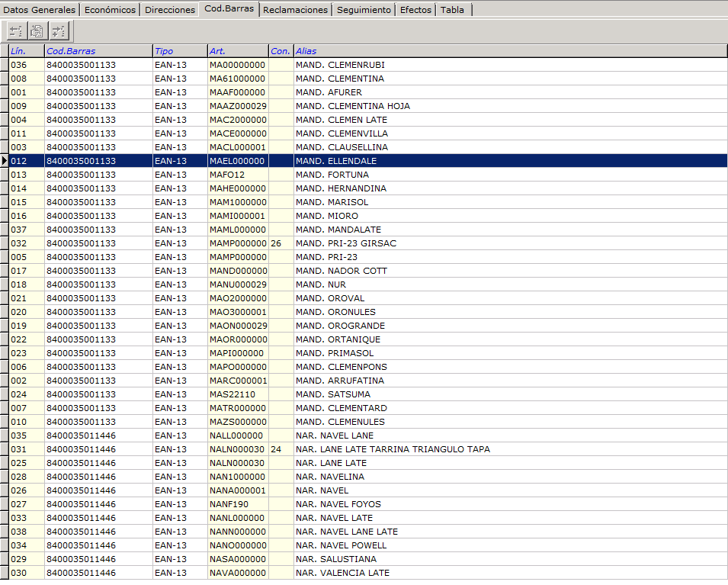Click the add line toolbar icon
This screenshot has height=585, width=728.
(x=59, y=31)
